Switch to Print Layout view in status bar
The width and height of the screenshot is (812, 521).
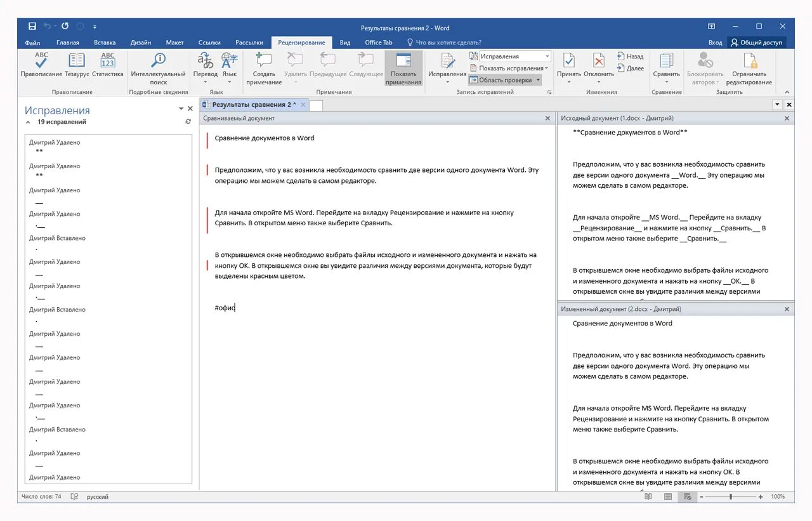coord(667,497)
